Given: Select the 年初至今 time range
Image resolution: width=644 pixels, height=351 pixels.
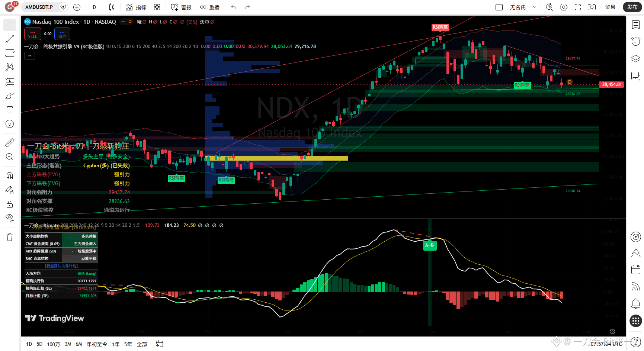Looking at the screenshot, I should tap(97, 344).
